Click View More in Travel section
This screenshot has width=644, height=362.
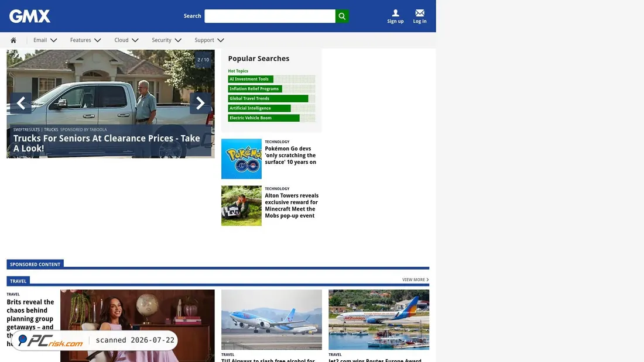pyautogui.click(x=415, y=280)
